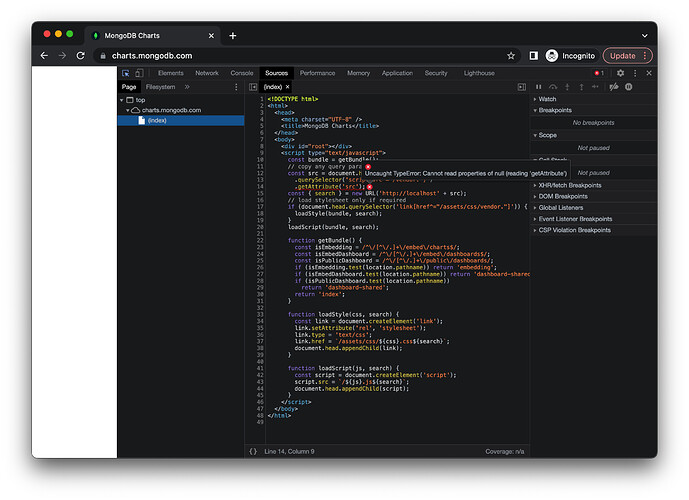Image resolution: width=689 pixels, height=500 pixels.
Task: Toggle deactivate breakpoints icon
Action: (613, 87)
